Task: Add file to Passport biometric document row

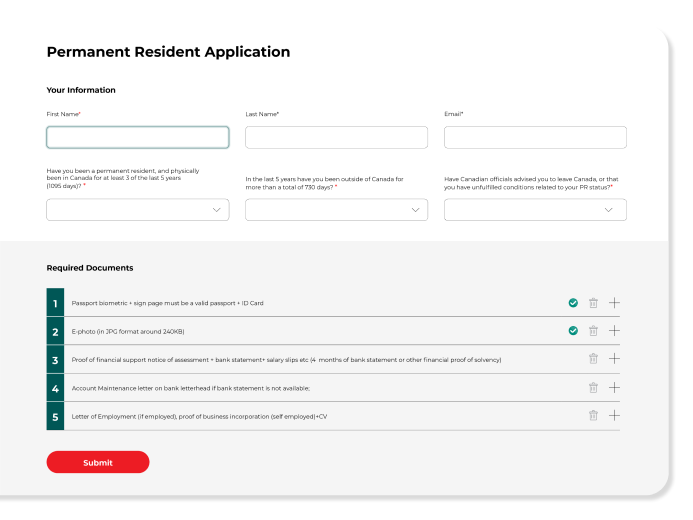Action: pos(614,303)
